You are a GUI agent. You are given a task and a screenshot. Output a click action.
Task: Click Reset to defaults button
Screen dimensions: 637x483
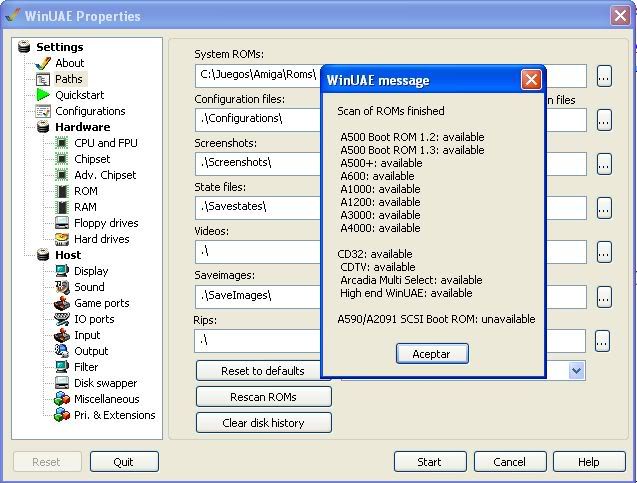[260, 370]
